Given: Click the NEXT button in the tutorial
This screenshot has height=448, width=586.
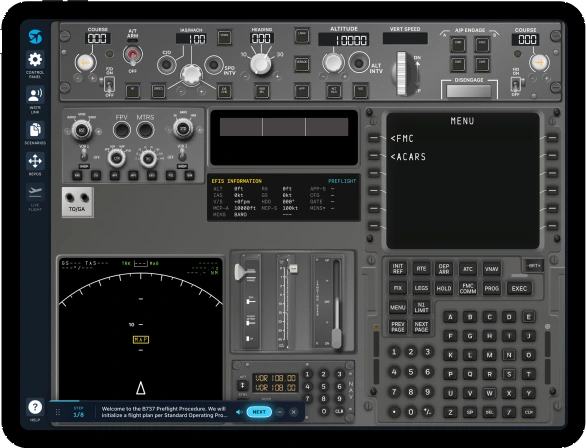Looking at the screenshot, I should (259, 412).
